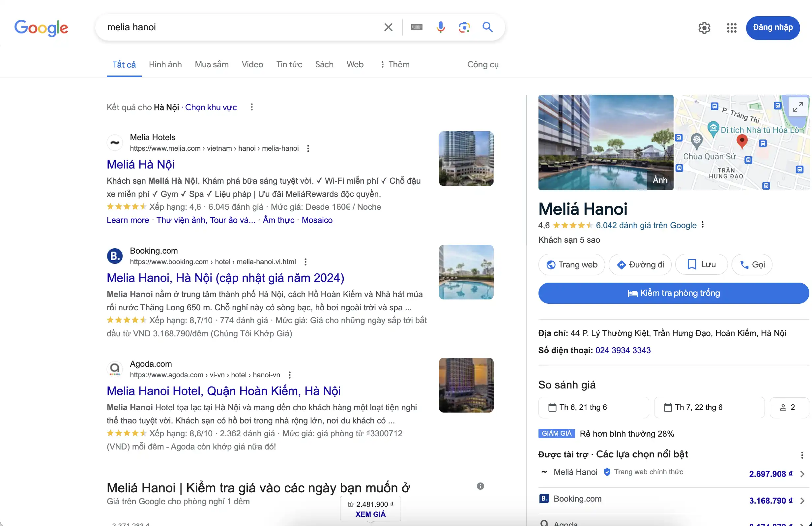Click the Booking.com favicon
This screenshot has height=526, width=812.
coord(115,256)
